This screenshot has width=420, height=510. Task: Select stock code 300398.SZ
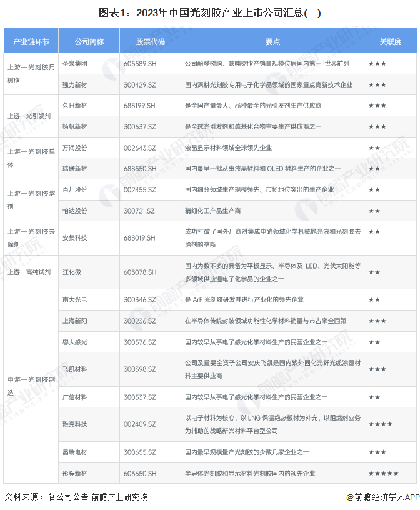tap(139, 369)
